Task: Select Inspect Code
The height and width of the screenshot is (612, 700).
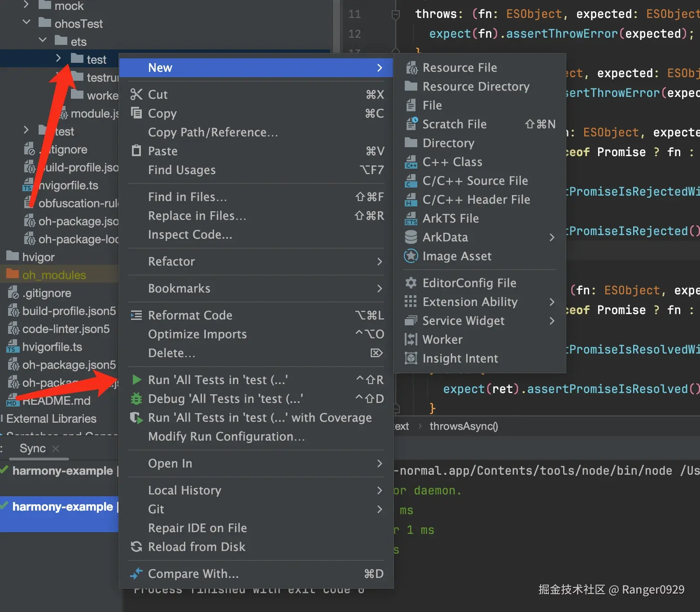Action: [x=256, y=234]
